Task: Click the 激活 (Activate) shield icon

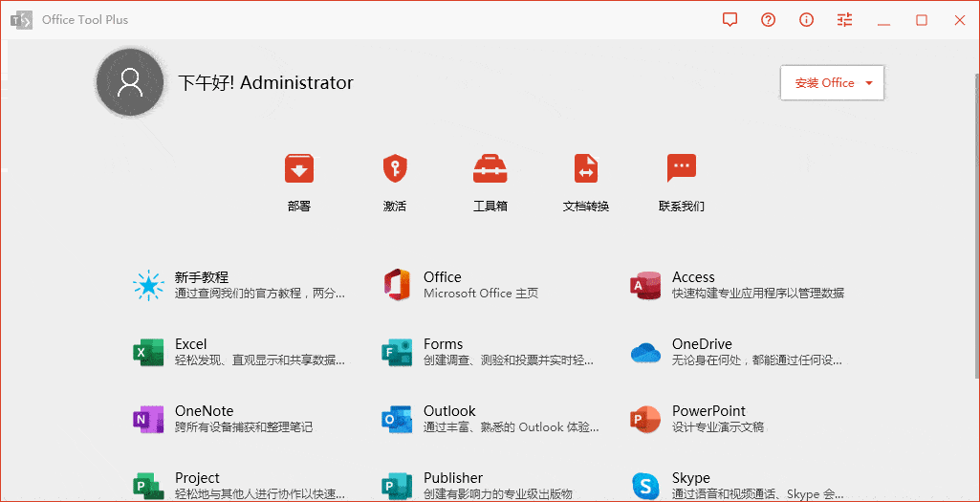Action: pyautogui.click(x=395, y=170)
